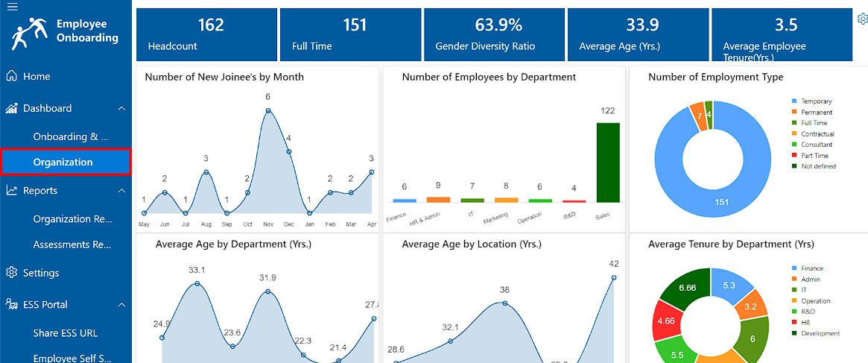This screenshot has width=868, height=363.
Task: Toggle Permanent legend swatch
Action: pyautogui.click(x=794, y=112)
